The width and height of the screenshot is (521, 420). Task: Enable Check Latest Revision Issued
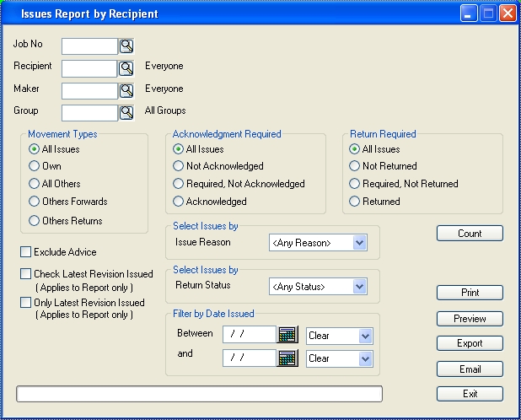coord(25,274)
